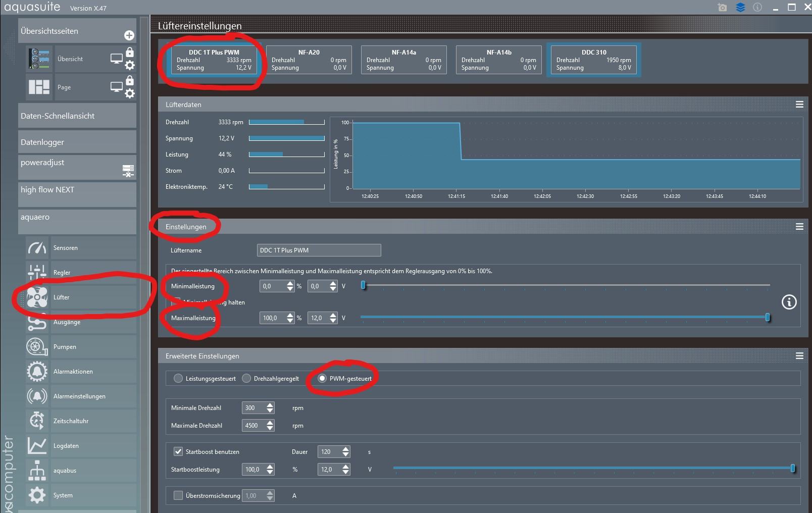Select the NF-A14a fan tab
Image resolution: width=812 pixels, height=513 pixels.
404,60
